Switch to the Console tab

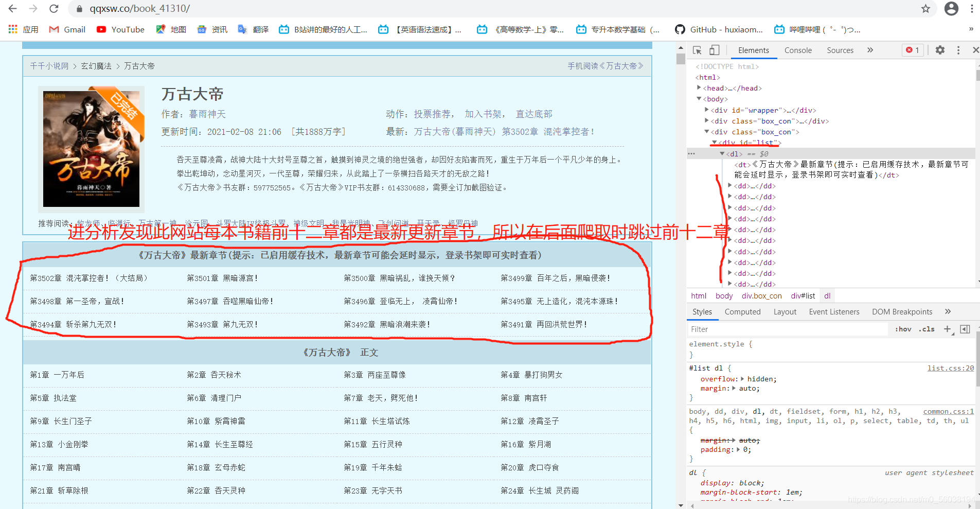pos(798,50)
